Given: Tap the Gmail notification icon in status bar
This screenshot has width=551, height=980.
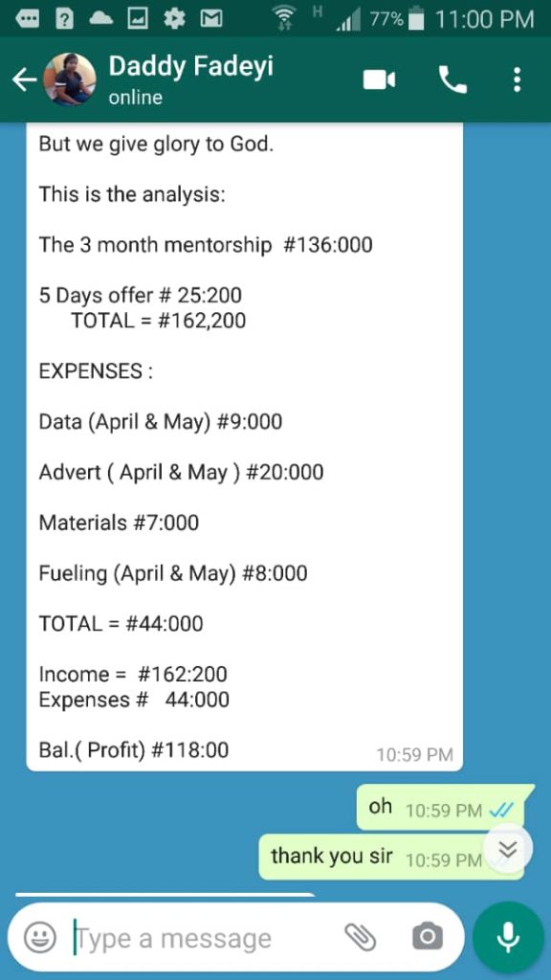Looking at the screenshot, I should 211,19.
